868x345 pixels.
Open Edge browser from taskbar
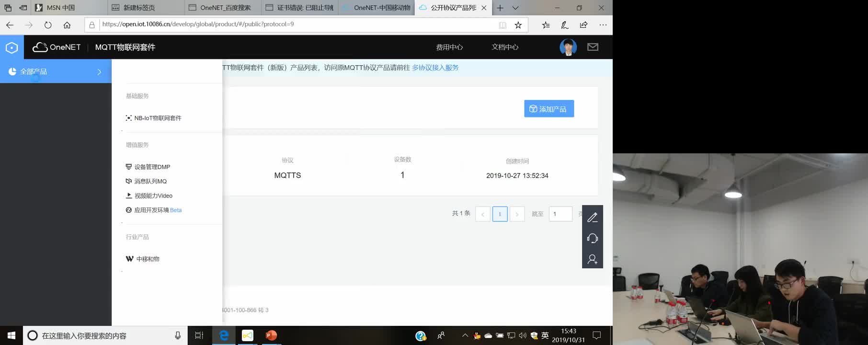224,335
